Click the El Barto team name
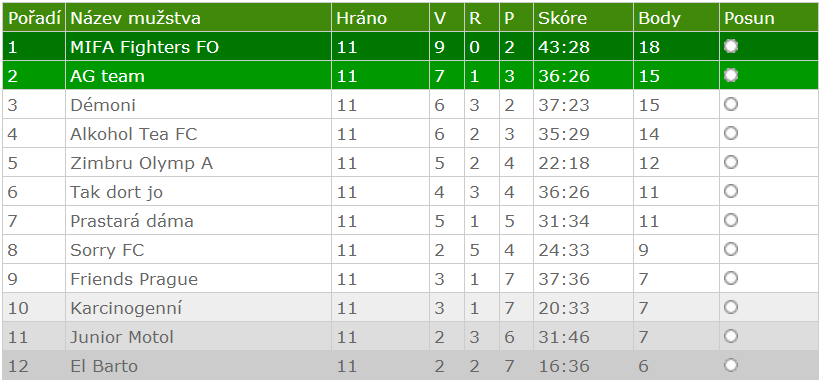This screenshot has height=382, width=822. (x=104, y=366)
